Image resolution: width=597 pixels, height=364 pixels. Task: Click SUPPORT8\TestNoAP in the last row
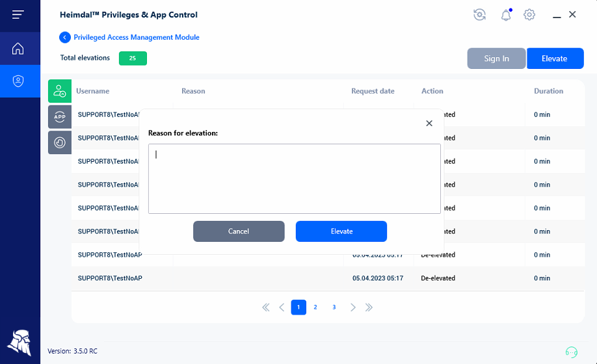tap(110, 278)
